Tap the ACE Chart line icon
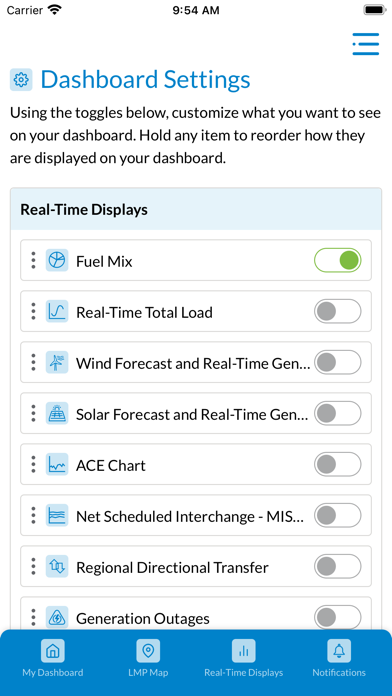This screenshot has height=696, width=392. click(57, 465)
